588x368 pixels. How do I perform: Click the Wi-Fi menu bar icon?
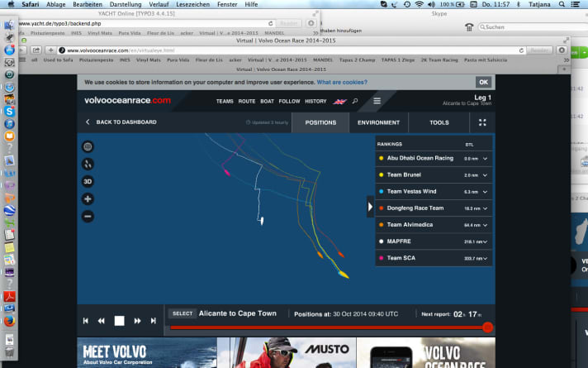click(x=420, y=4)
